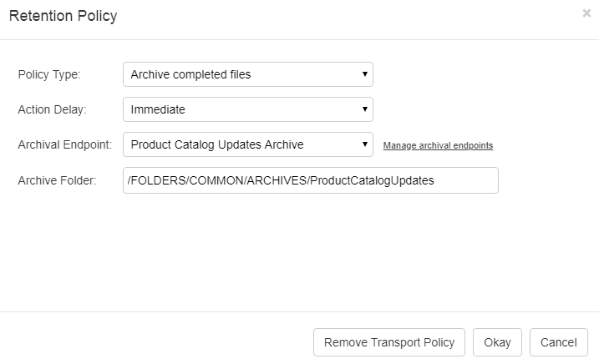Click the Retention Policy dialog title
Viewport: 599px width, 364px height.
click(x=63, y=16)
